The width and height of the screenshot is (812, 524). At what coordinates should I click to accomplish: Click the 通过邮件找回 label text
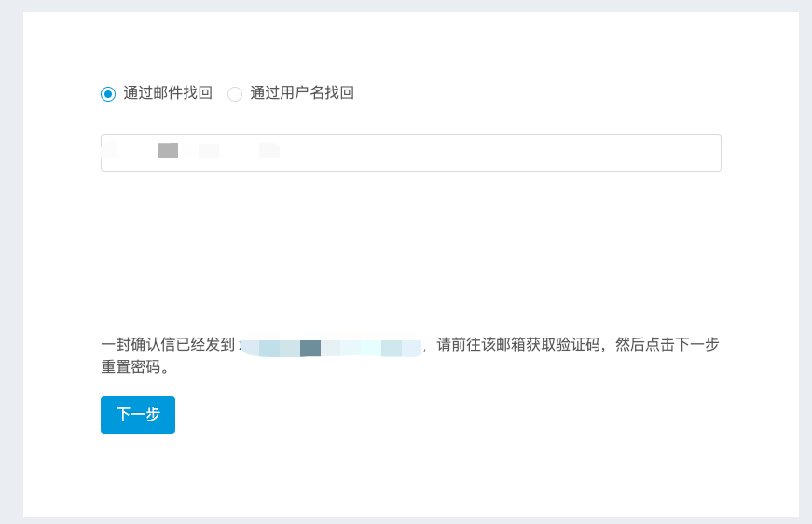click(168, 93)
